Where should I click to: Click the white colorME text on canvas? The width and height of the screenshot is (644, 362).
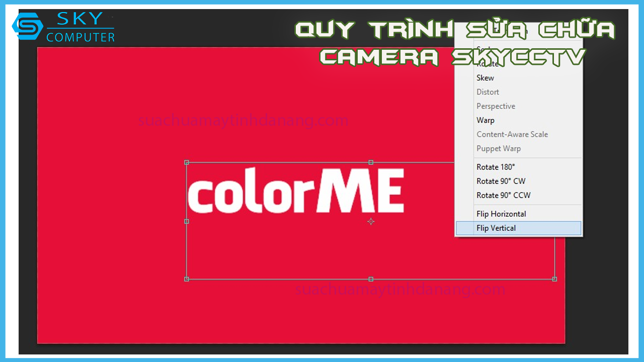(x=296, y=192)
